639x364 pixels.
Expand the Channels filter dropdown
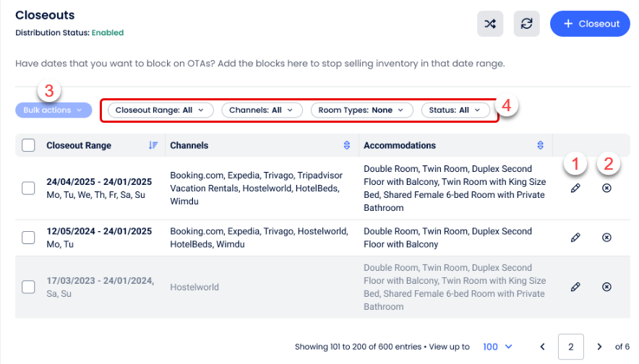click(261, 110)
